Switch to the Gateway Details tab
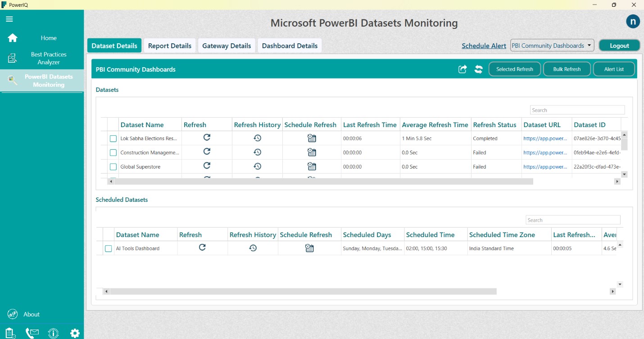 click(x=227, y=46)
